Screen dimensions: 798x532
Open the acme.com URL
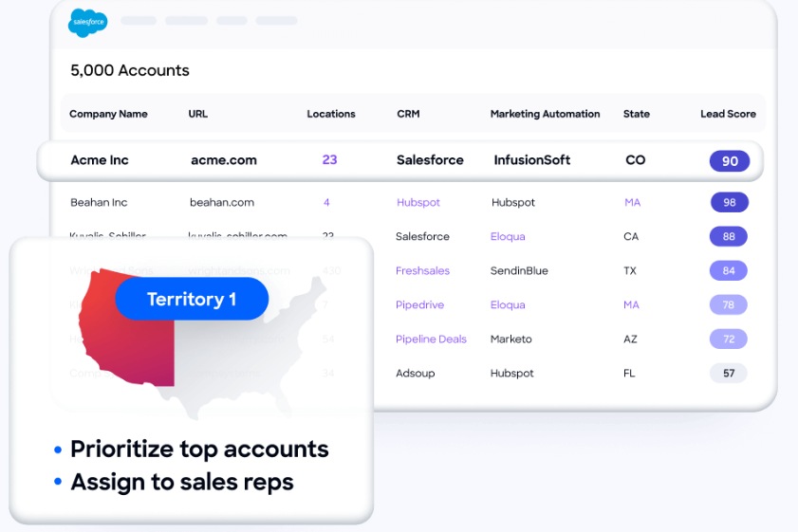(x=224, y=160)
